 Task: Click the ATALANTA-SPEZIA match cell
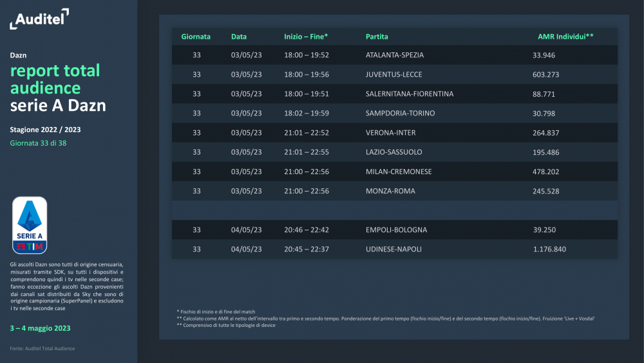point(395,55)
